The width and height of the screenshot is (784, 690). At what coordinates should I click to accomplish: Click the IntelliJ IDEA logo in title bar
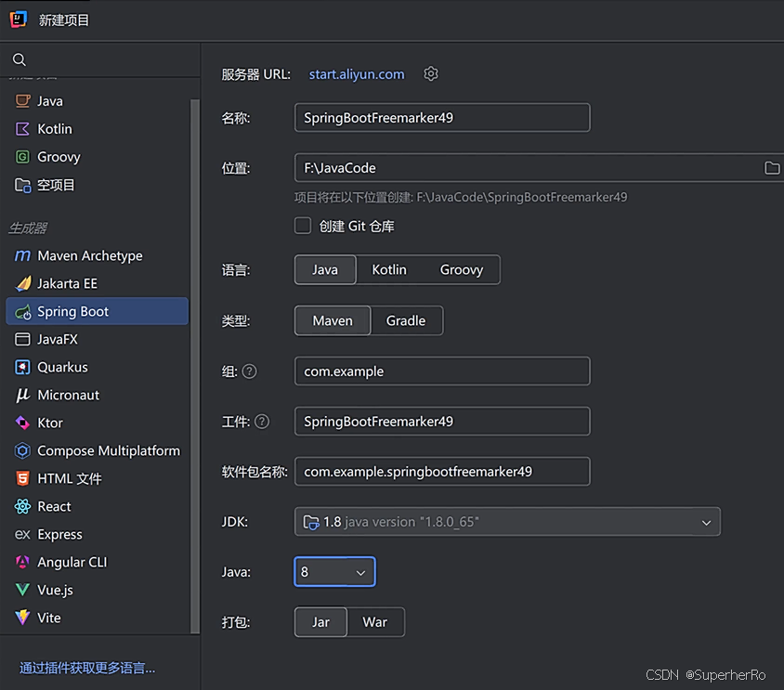(19, 20)
